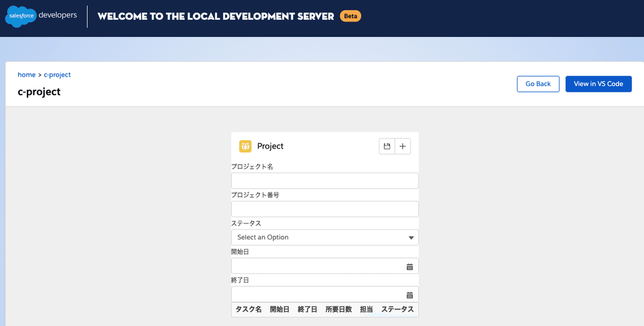
Task: Click the View in VS Code button
Action: 598,84
